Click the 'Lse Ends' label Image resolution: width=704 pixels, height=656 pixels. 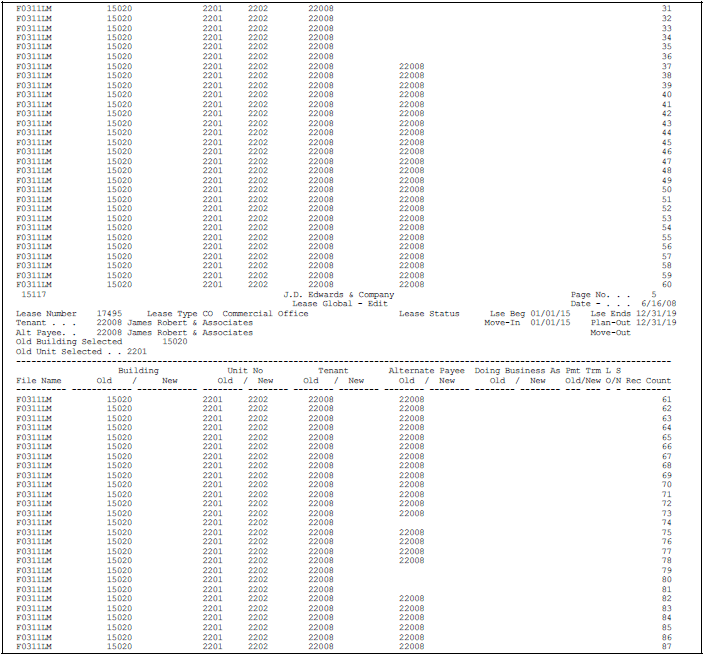point(611,313)
